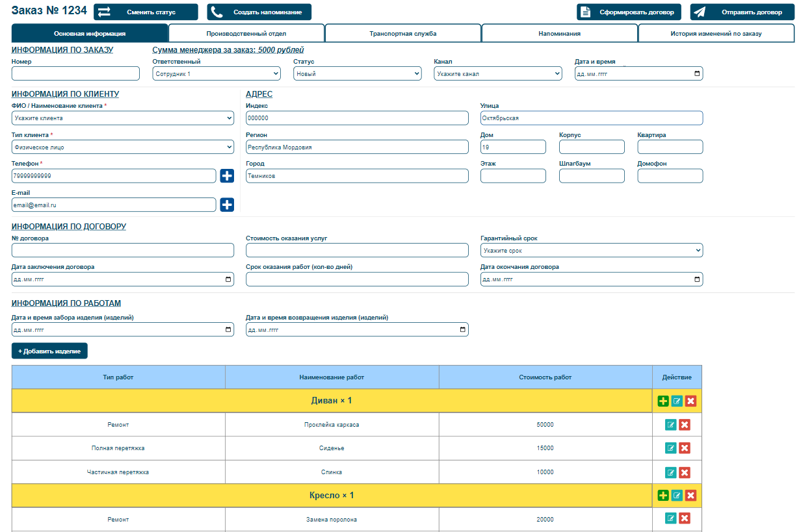Open calendar picker for Дата заключения договора

tap(228, 279)
